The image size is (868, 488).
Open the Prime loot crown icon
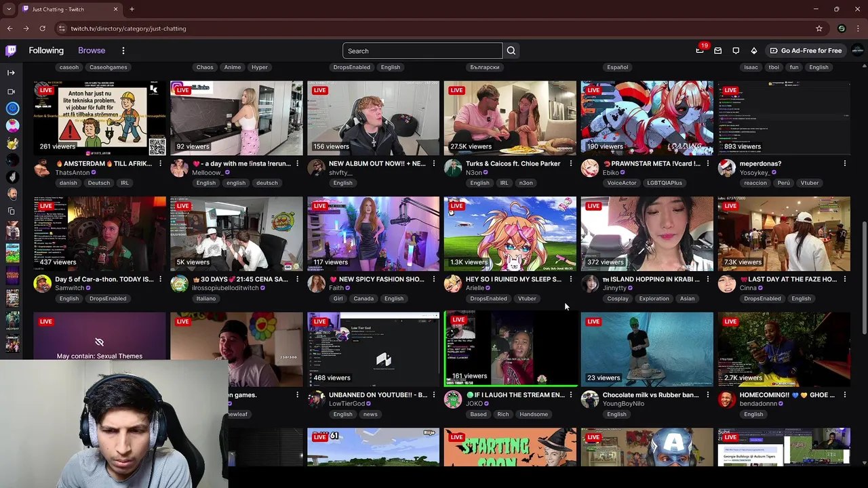[x=700, y=51]
